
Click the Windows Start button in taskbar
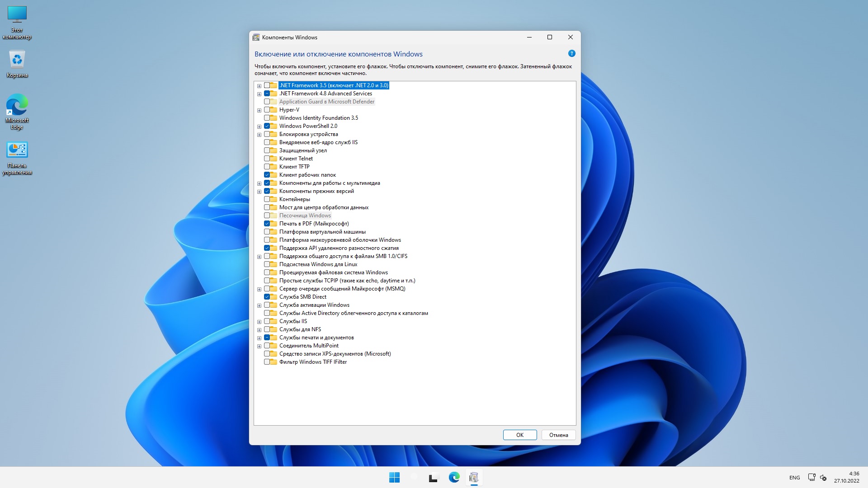tap(394, 477)
